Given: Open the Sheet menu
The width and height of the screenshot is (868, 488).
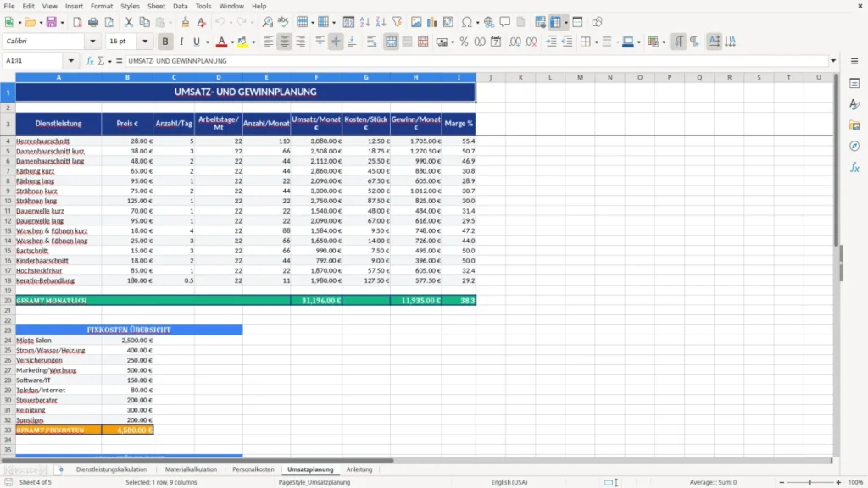Looking at the screenshot, I should (156, 6).
